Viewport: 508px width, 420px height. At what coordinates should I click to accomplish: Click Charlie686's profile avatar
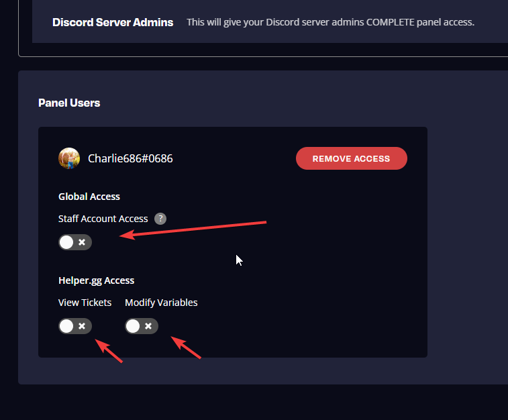(69, 158)
